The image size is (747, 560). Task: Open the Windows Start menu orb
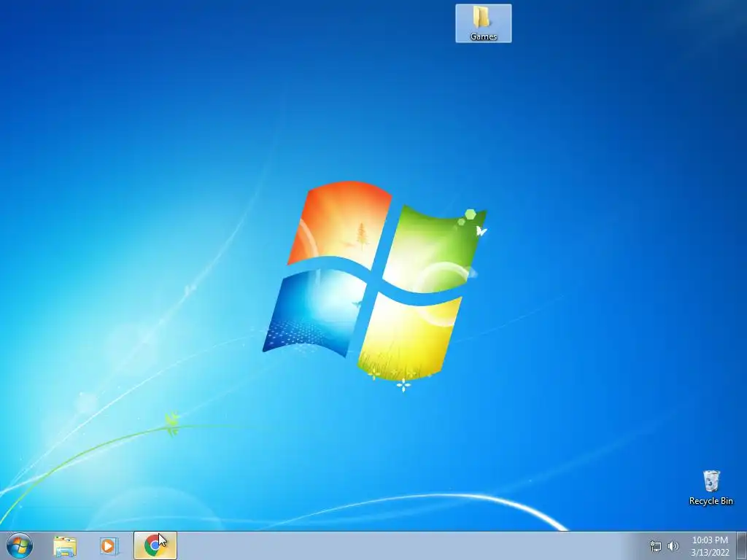(20, 545)
